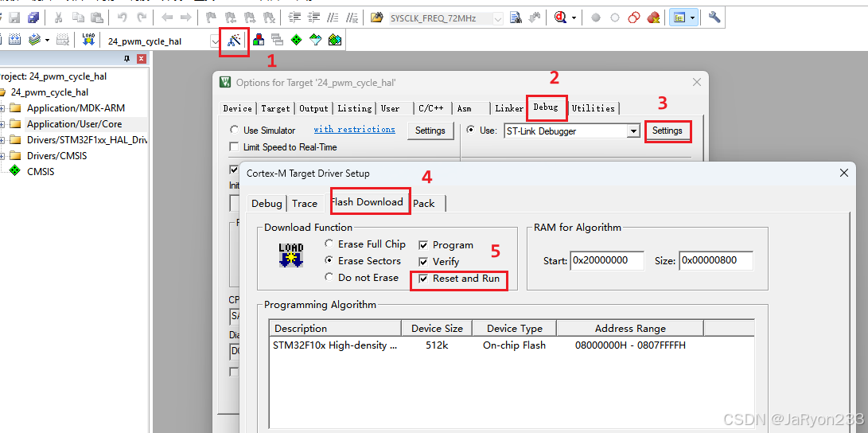Click the Indent selected lines icon
The height and width of the screenshot is (433, 868).
pyautogui.click(x=295, y=18)
